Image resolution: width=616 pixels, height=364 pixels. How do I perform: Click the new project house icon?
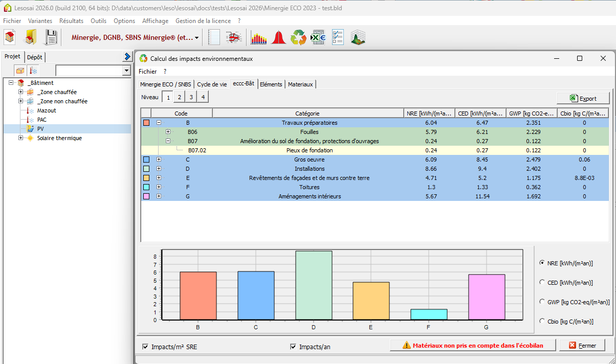pos(10,37)
